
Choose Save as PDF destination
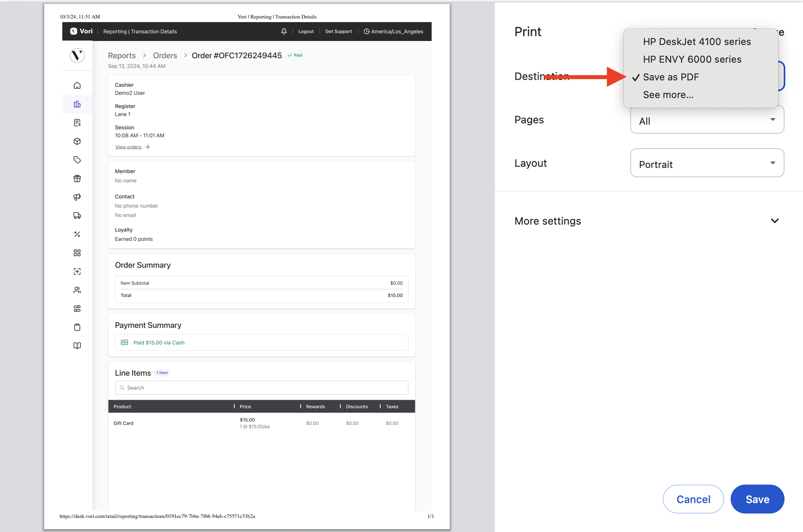point(670,77)
